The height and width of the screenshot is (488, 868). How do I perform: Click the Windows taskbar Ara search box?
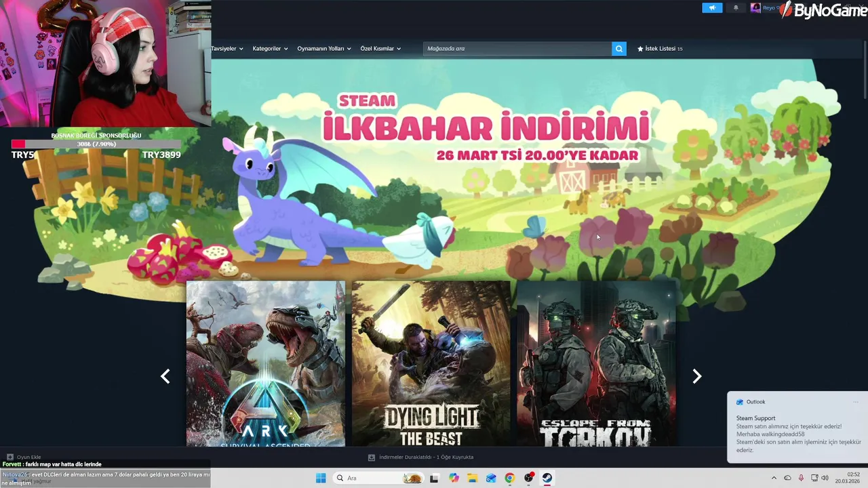point(379,478)
